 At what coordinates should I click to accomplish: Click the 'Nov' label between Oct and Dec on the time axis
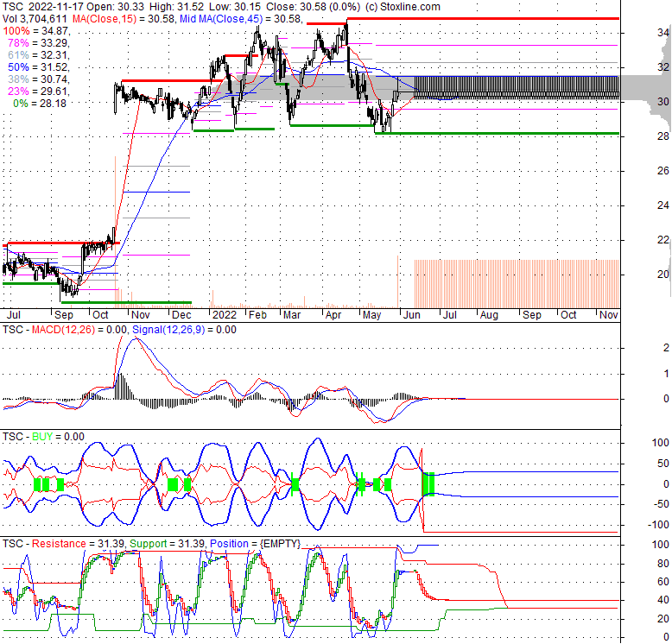(x=140, y=315)
